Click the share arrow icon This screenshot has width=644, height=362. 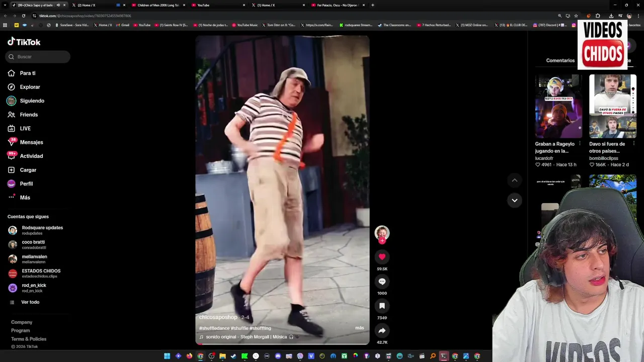[382, 330]
